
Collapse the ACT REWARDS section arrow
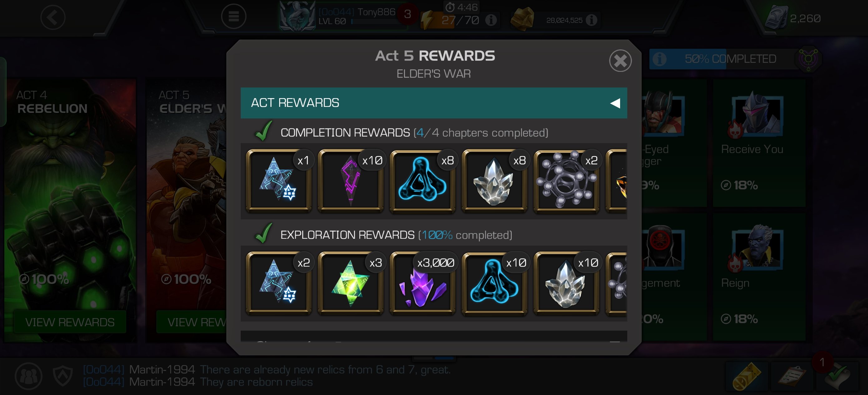point(615,103)
